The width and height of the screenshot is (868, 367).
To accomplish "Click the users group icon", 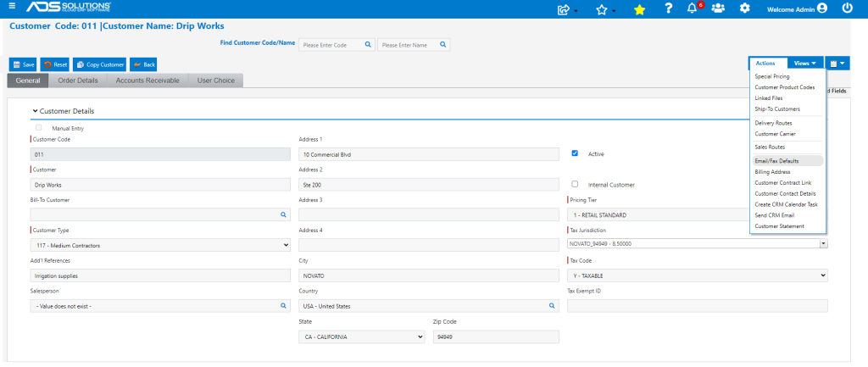I will (718, 8).
